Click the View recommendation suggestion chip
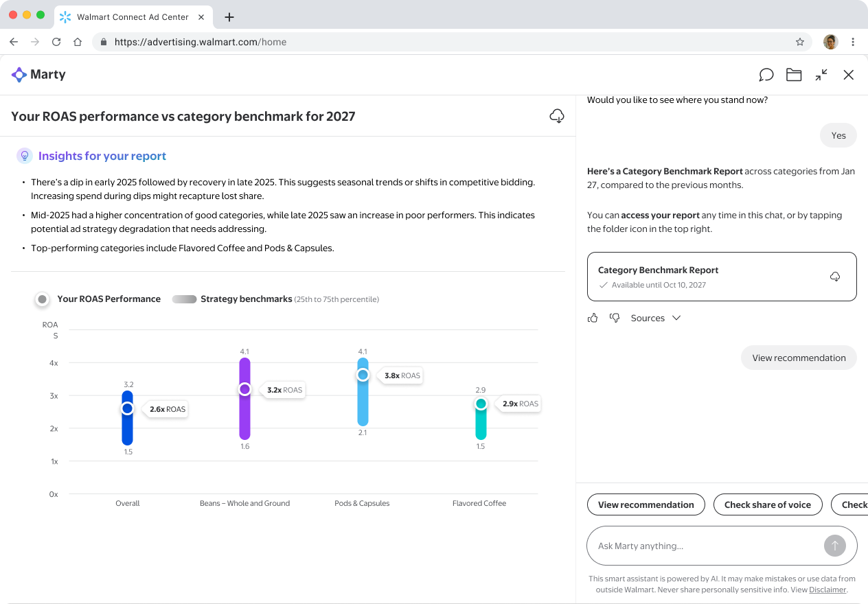This screenshot has height=604, width=868. tap(646, 504)
